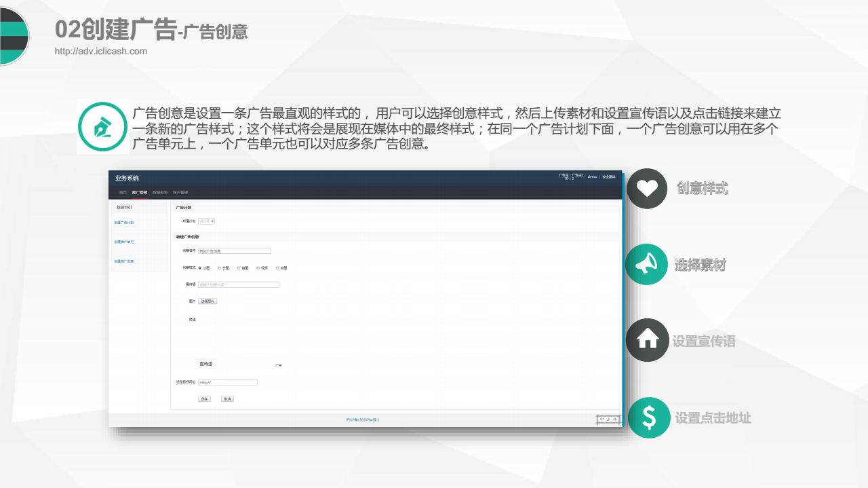The height and width of the screenshot is (488, 868).
Task: Click the 选择图片 image picker button
Action: click(x=208, y=300)
